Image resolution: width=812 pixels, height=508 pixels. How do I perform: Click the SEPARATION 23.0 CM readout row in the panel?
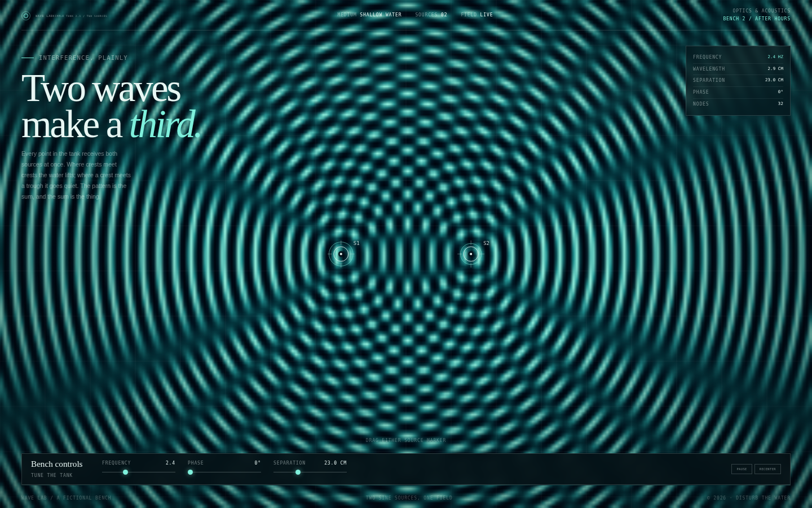(738, 80)
